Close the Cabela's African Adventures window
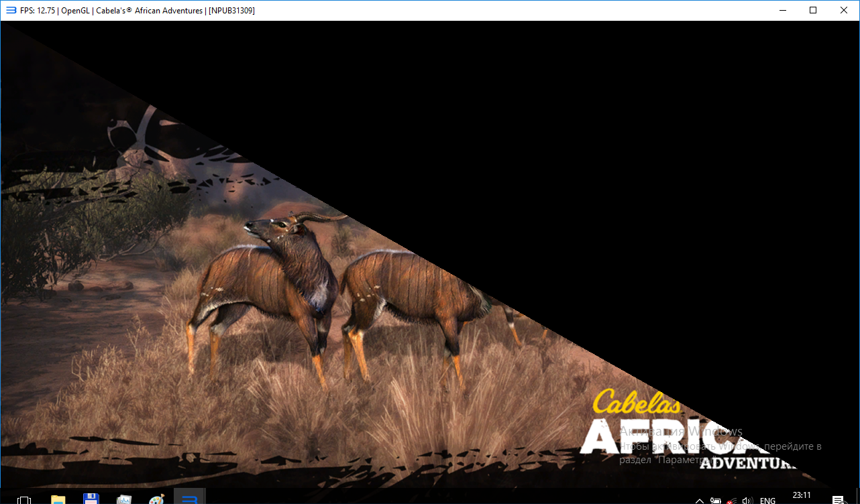The width and height of the screenshot is (860, 504). 844,10
